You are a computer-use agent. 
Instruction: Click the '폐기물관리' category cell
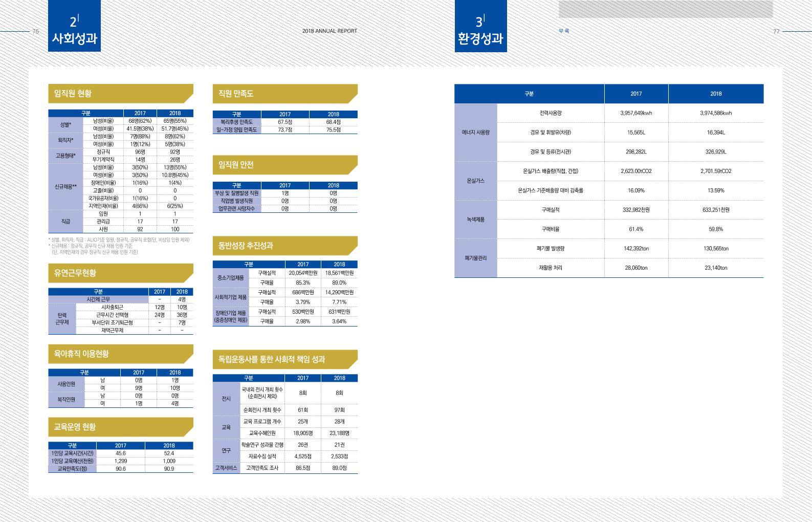tap(476, 258)
